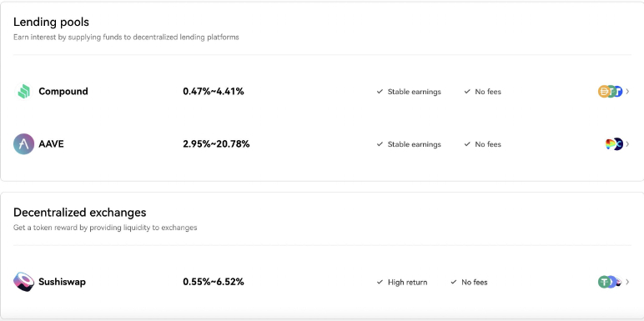Screen dimensions: 644x321
Task: Expand the Compound row chevron arrow
Action: (627, 91)
